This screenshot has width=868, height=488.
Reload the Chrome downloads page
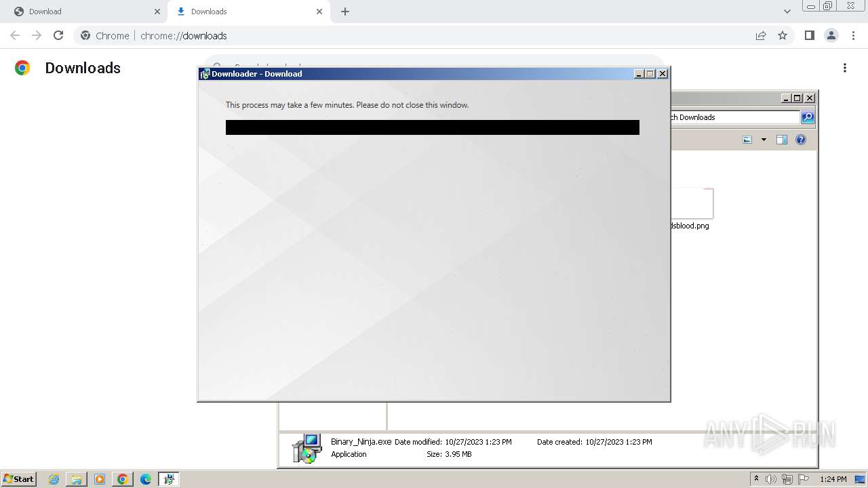(58, 35)
